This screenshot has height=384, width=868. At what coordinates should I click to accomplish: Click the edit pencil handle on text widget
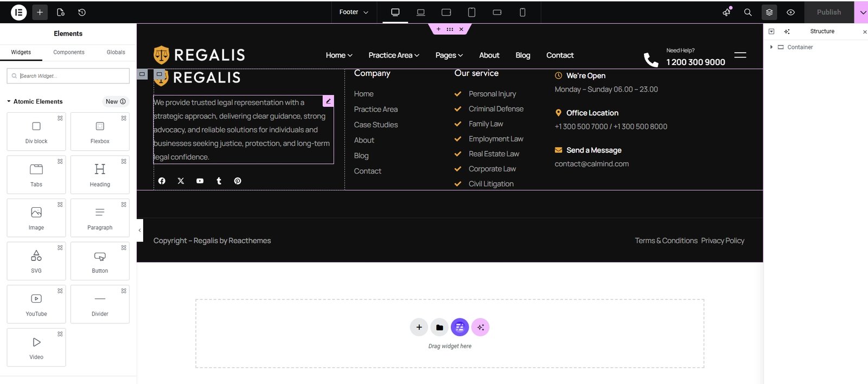coord(328,101)
